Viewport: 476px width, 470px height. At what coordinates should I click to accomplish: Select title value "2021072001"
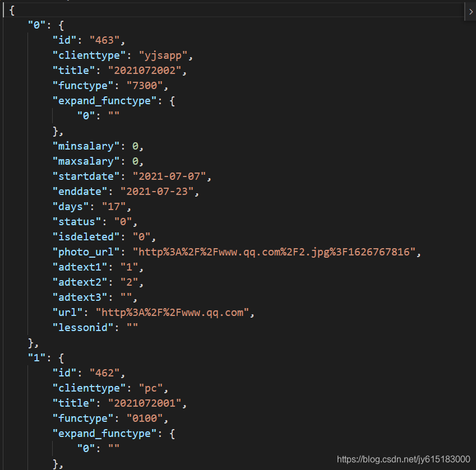pos(145,403)
